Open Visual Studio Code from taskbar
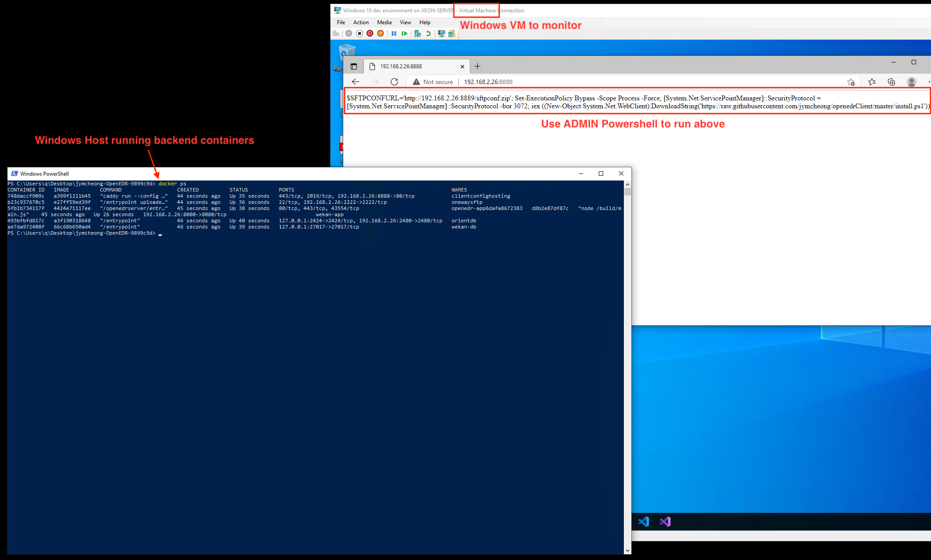Viewport: 931px width, 560px height. coord(644,522)
